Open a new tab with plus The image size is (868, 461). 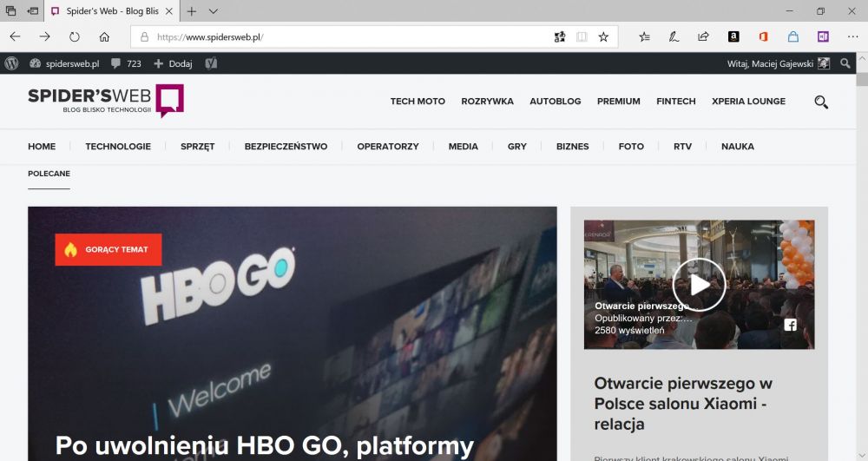192,11
